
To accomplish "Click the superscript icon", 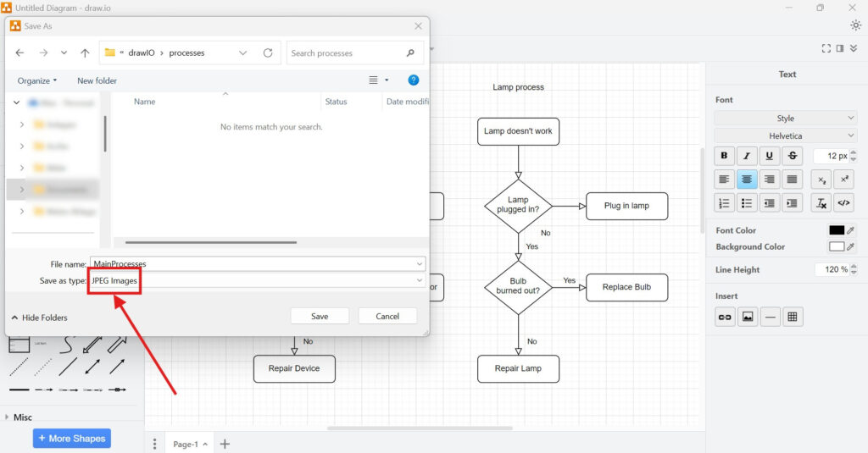I will (843, 179).
